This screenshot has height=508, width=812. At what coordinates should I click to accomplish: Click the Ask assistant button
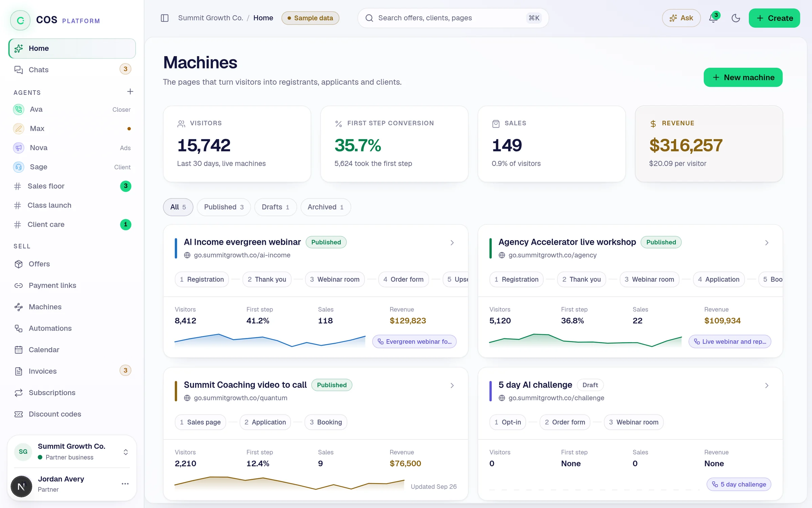681,18
